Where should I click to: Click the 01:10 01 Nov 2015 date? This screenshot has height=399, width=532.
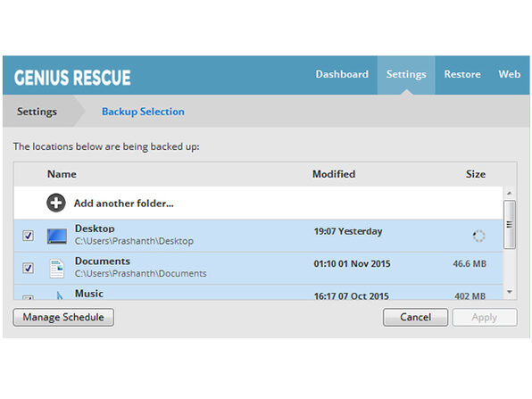[x=353, y=263]
